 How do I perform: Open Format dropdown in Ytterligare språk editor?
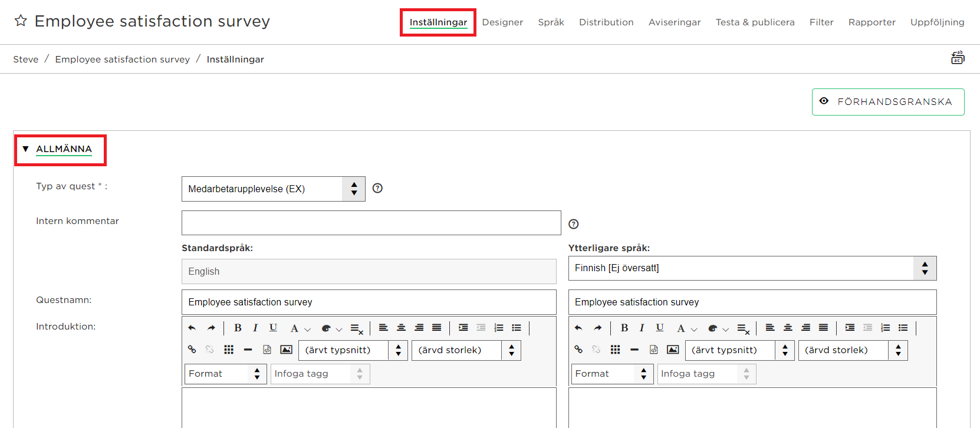point(612,374)
